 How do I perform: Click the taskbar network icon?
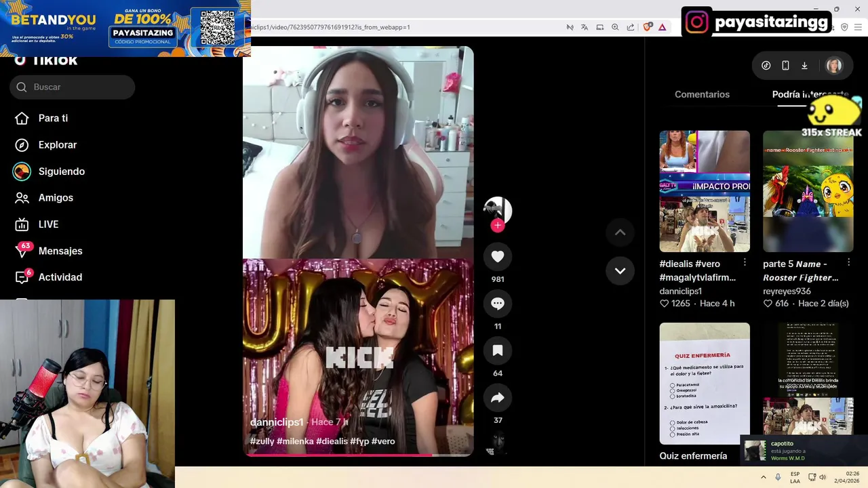pos(812,477)
